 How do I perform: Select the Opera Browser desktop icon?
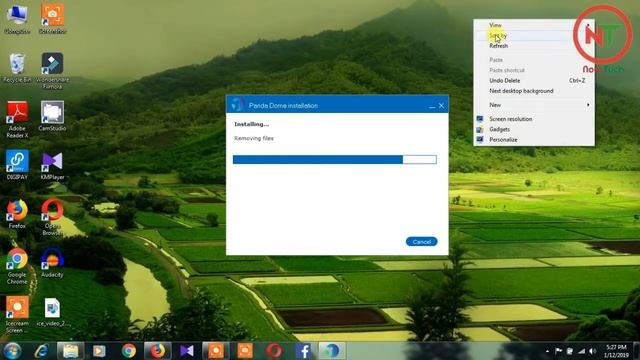click(52, 217)
